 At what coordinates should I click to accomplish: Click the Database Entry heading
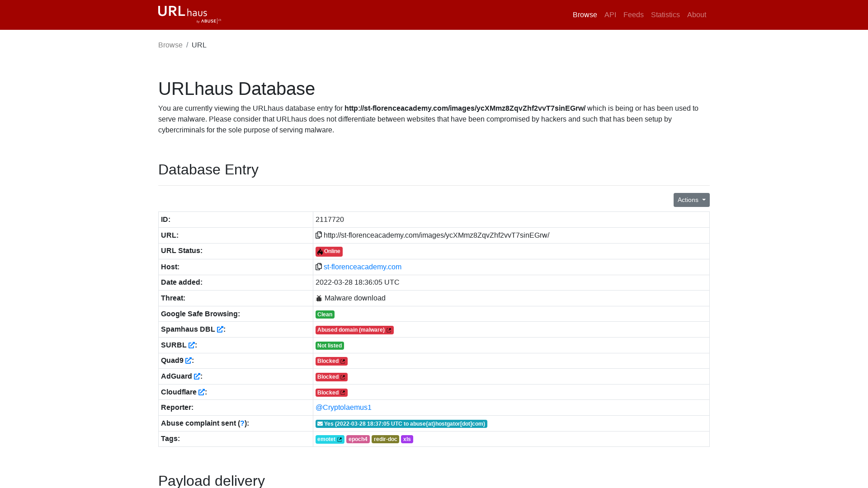[x=208, y=170]
